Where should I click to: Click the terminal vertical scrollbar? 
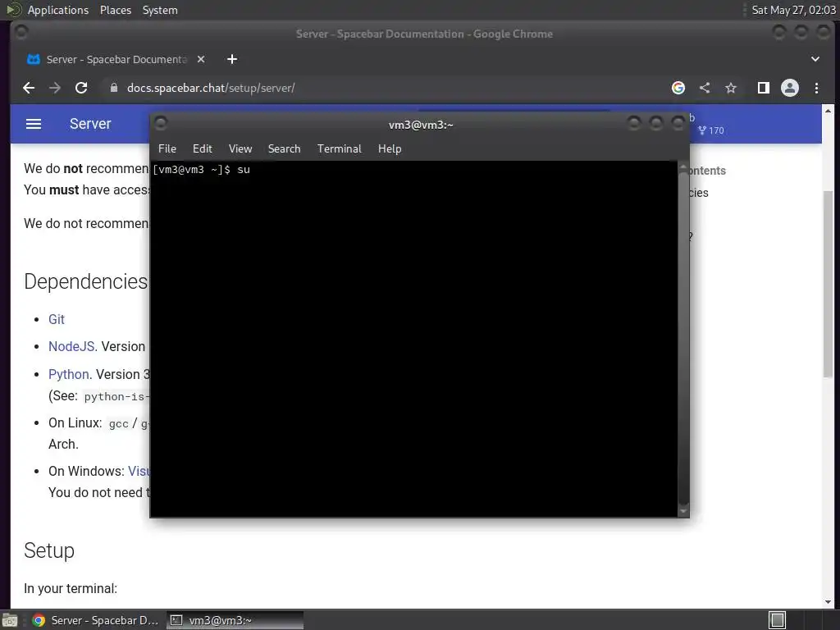[683, 339]
